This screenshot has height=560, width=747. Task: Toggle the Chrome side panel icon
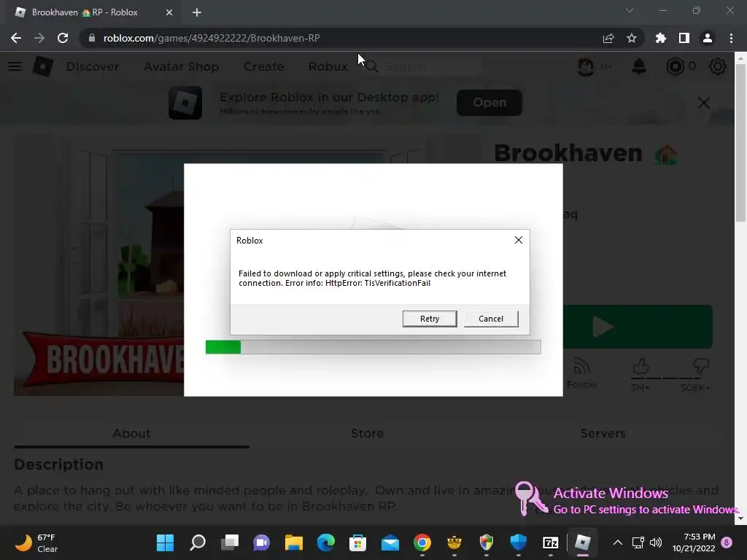coord(684,38)
